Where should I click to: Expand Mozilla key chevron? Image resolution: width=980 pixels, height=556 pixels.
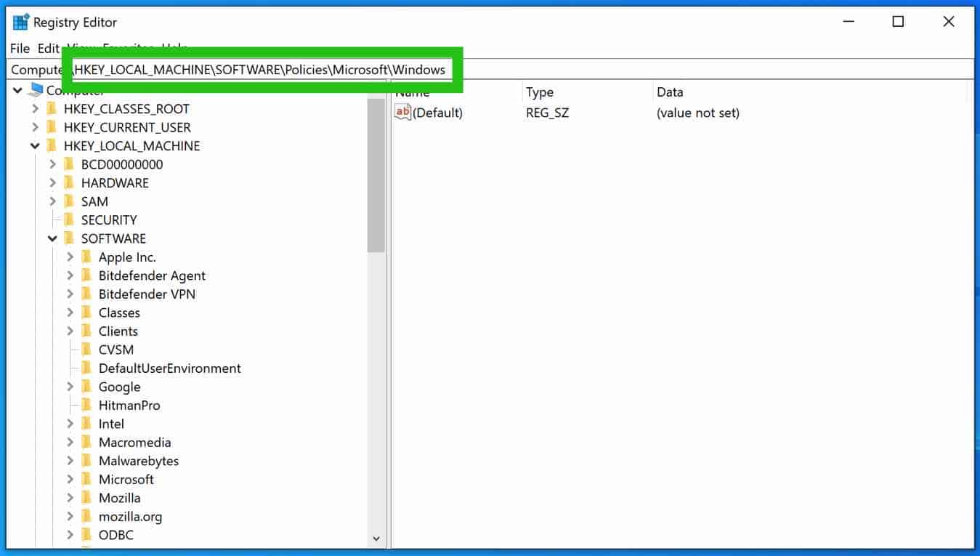click(x=70, y=498)
